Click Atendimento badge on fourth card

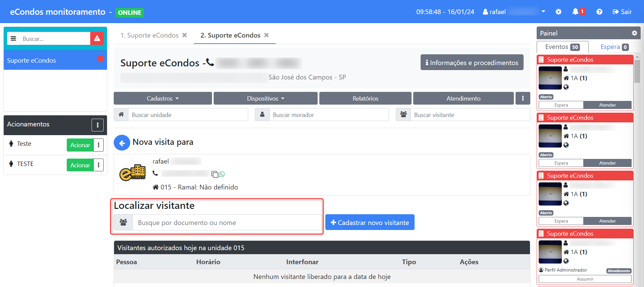click(x=619, y=271)
